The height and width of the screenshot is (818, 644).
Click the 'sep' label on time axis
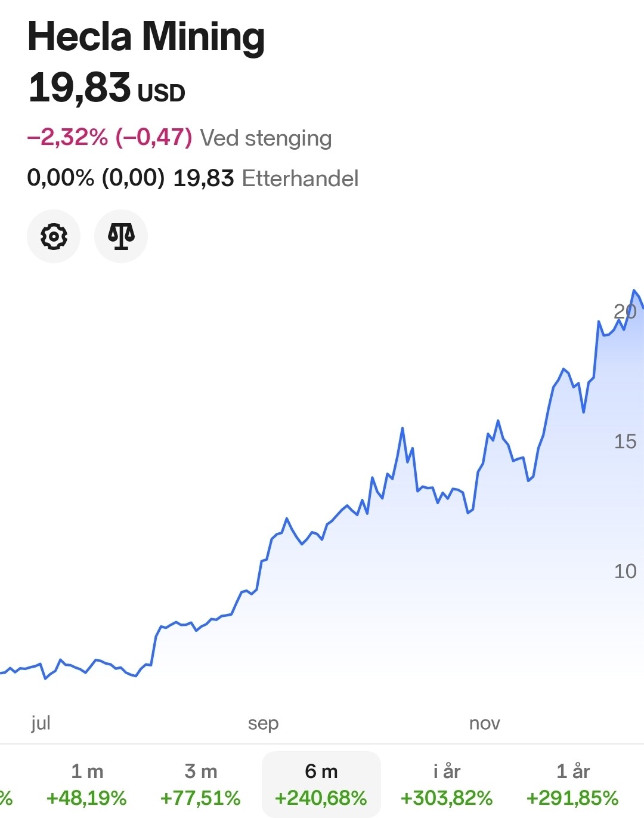[x=263, y=723]
